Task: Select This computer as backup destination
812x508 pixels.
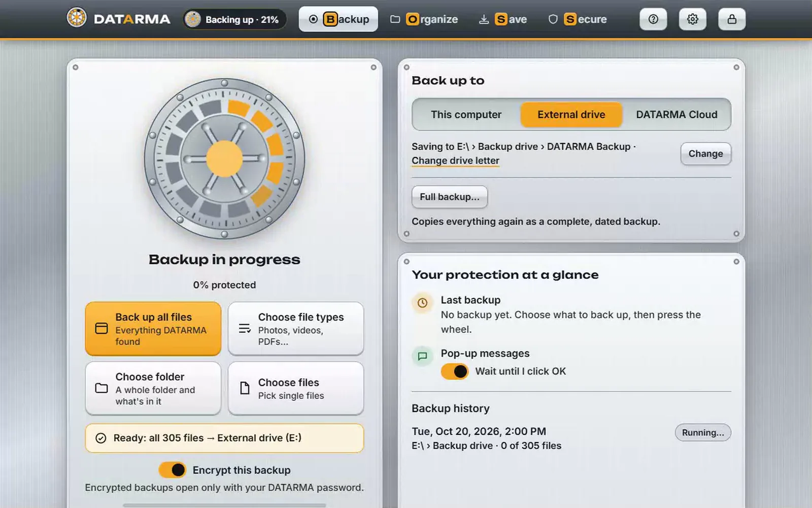Action: (466, 114)
